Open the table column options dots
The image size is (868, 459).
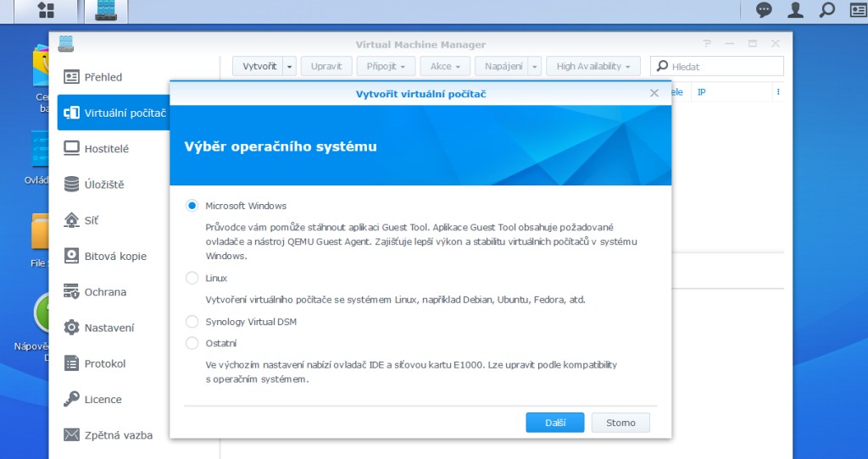point(778,92)
